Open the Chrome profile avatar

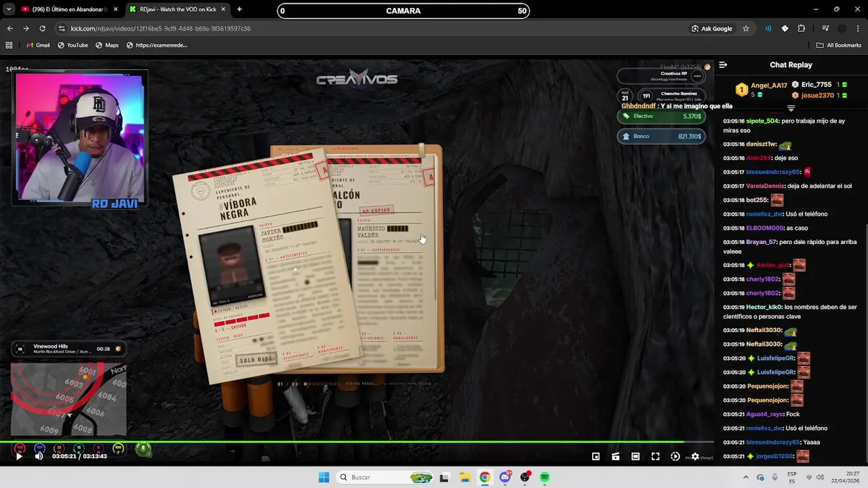click(x=842, y=28)
